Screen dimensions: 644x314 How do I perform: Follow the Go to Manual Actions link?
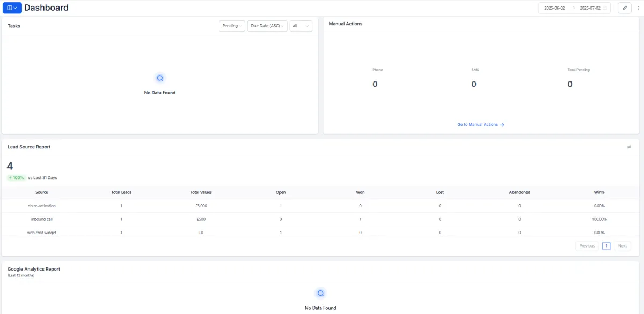[x=478, y=125]
